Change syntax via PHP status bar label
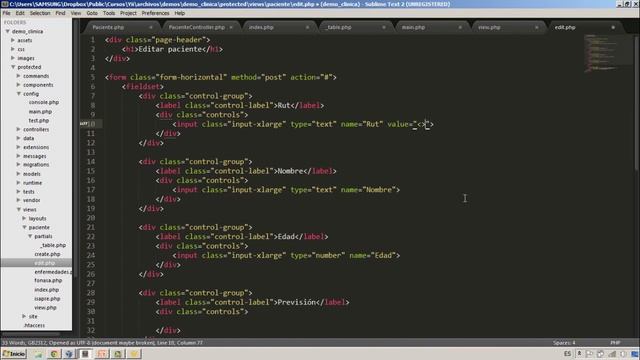 [x=615, y=342]
